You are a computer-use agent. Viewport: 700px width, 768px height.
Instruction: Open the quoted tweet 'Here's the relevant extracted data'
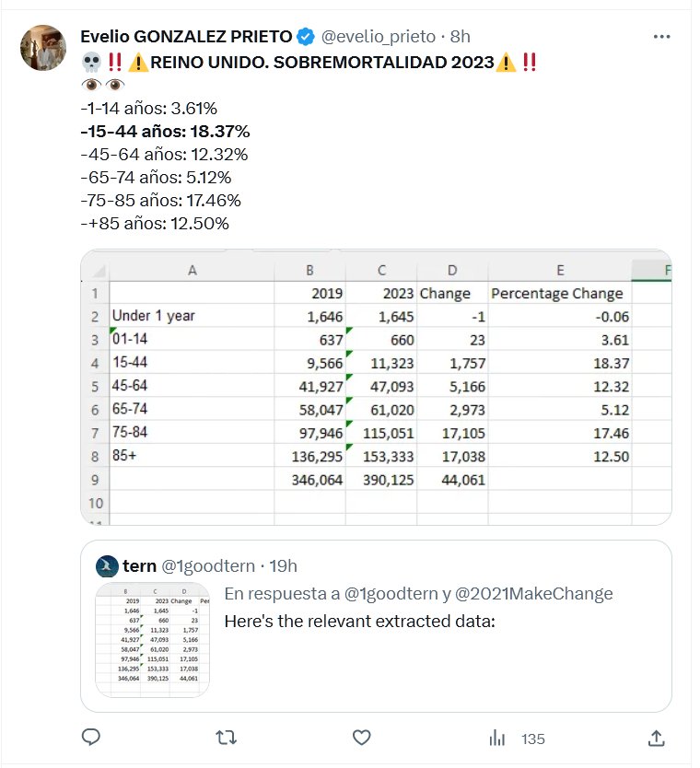tap(360, 622)
